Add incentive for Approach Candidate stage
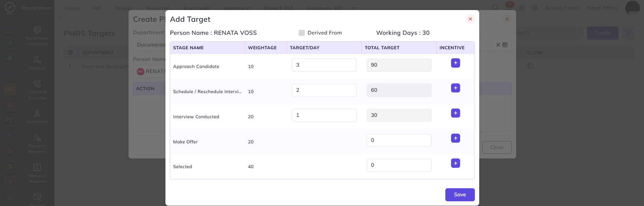This screenshot has height=206, width=644. [455, 63]
